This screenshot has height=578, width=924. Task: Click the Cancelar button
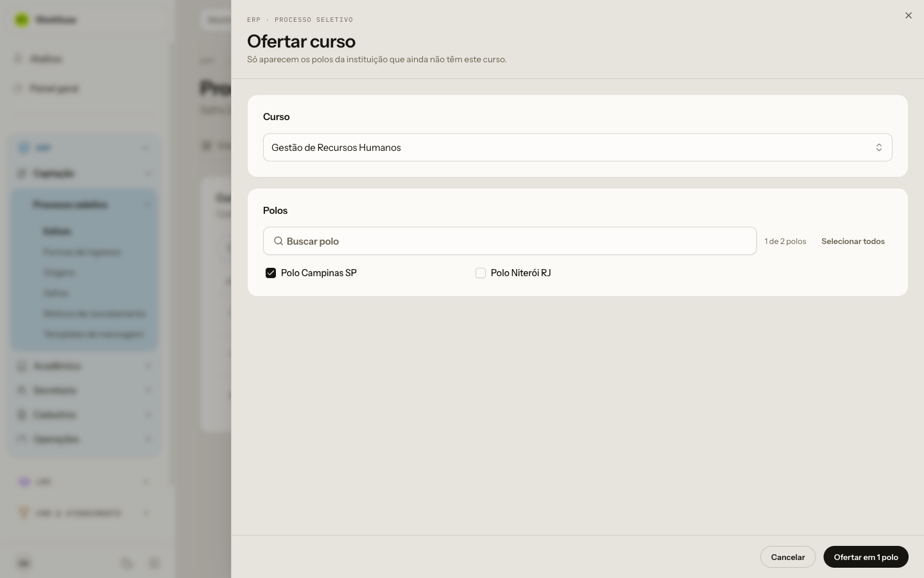[x=787, y=557]
